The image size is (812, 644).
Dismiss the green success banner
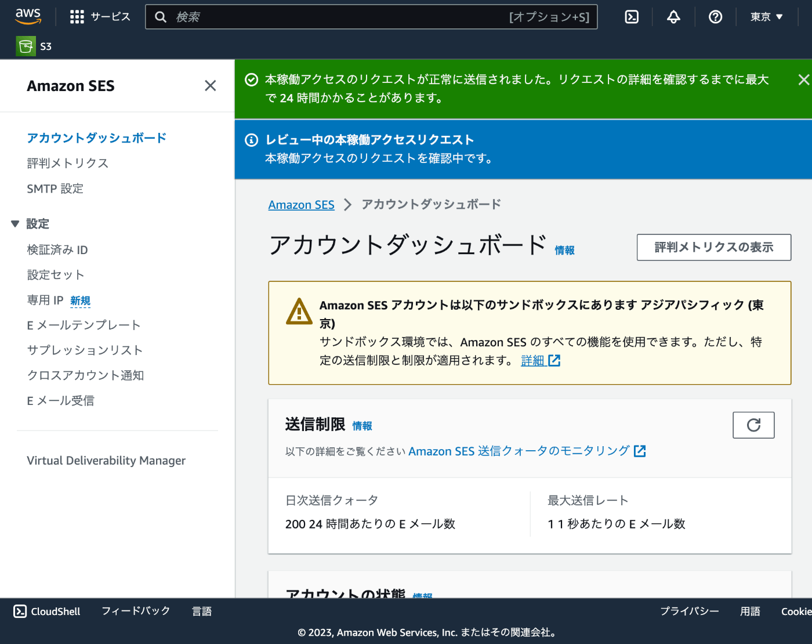pyautogui.click(x=803, y=80)
